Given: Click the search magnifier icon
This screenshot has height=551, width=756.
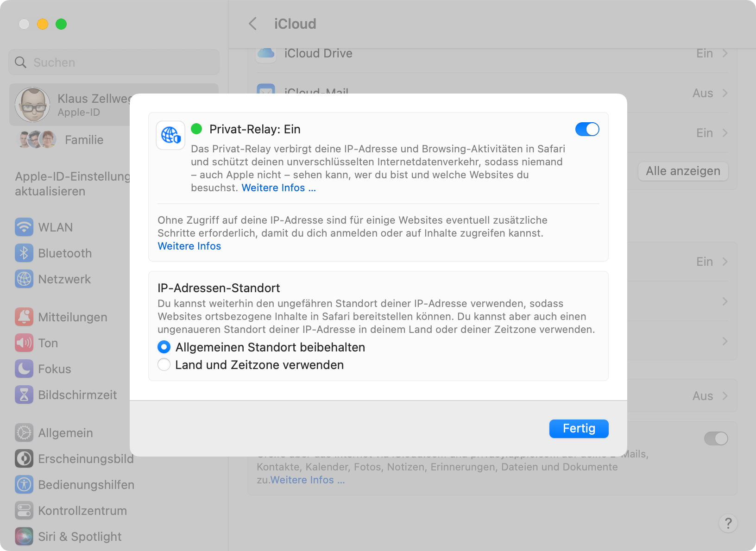Looking at the screenshot, I should point(20,62).
